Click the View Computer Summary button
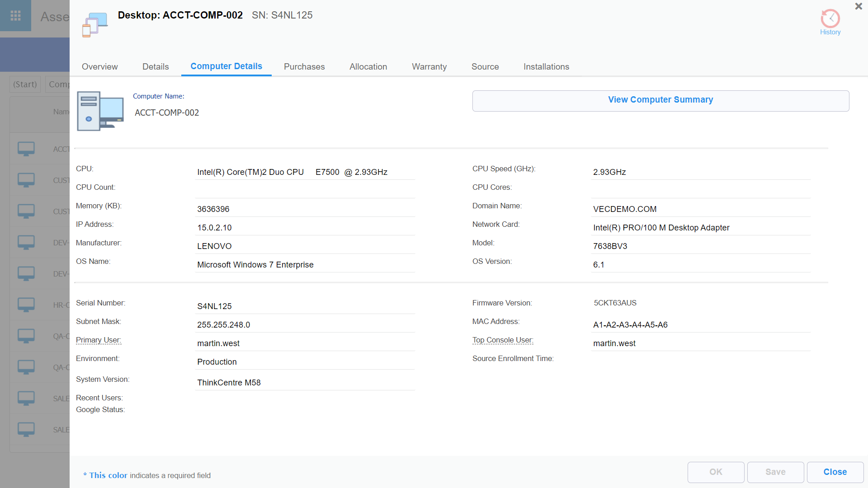The height and width of the screenshot is (488, 868). [x=660, y=100]
